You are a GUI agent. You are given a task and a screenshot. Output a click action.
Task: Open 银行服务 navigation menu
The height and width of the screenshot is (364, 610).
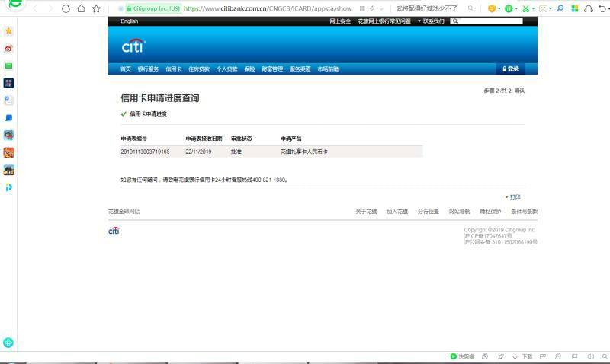(x=148, y=69)
